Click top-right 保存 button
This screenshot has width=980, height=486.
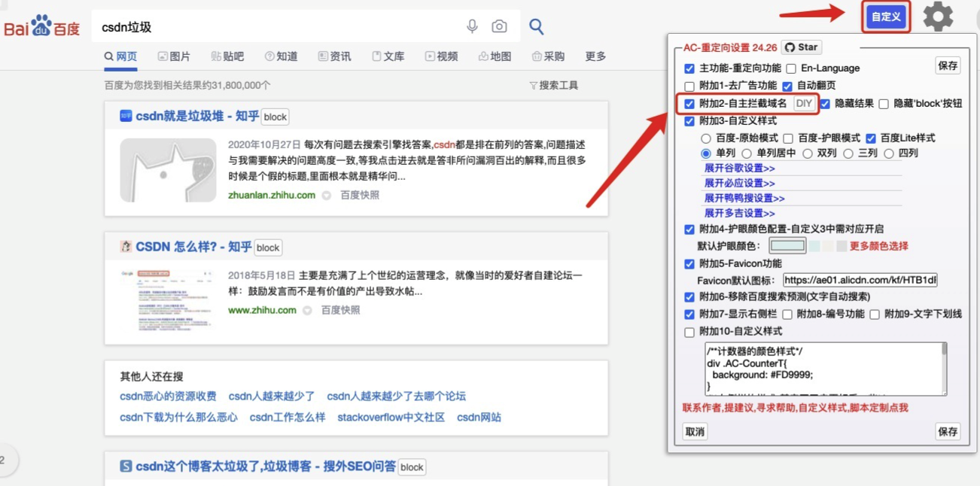948,65
